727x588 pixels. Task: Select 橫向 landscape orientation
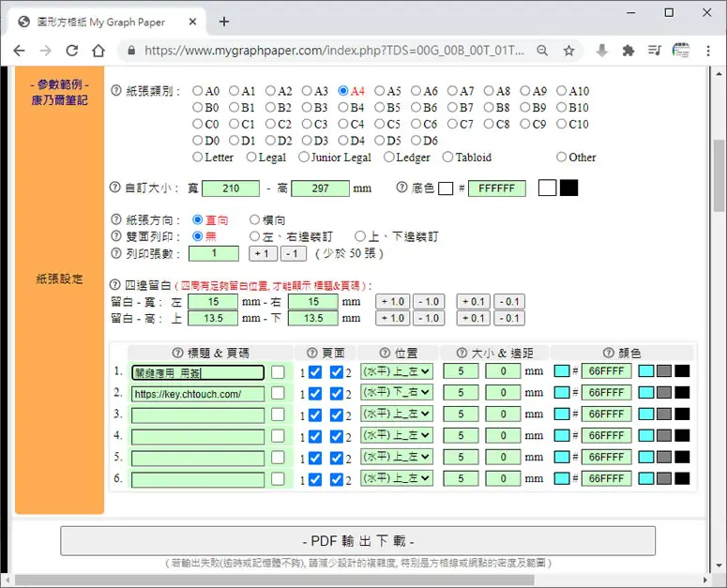(254, 219)
